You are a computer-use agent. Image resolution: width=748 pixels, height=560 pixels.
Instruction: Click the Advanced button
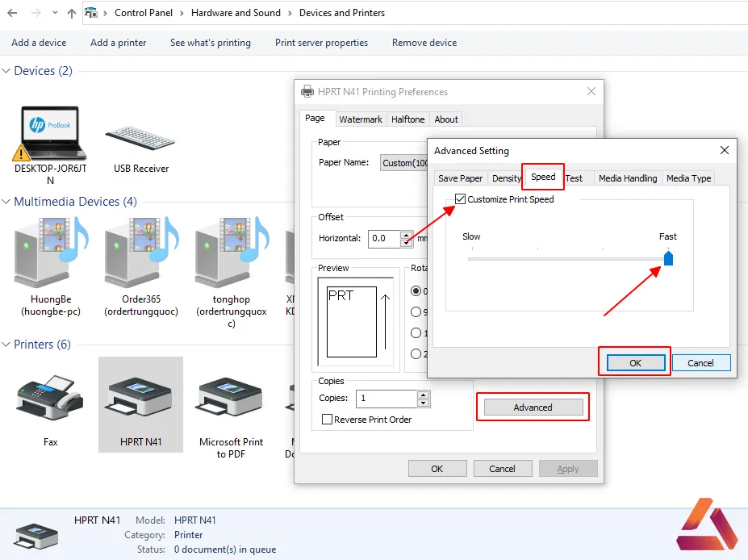coord(533,407)
